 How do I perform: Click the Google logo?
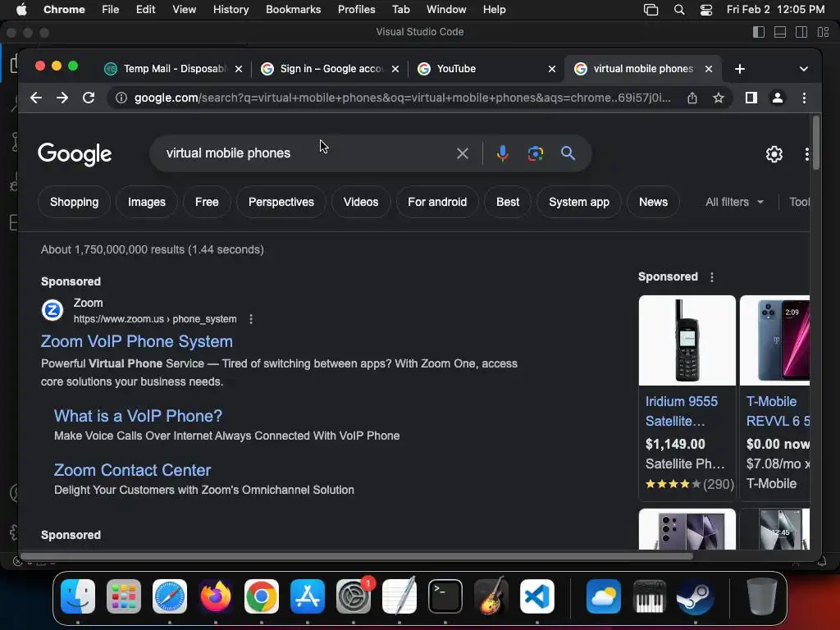coord(75,154)
